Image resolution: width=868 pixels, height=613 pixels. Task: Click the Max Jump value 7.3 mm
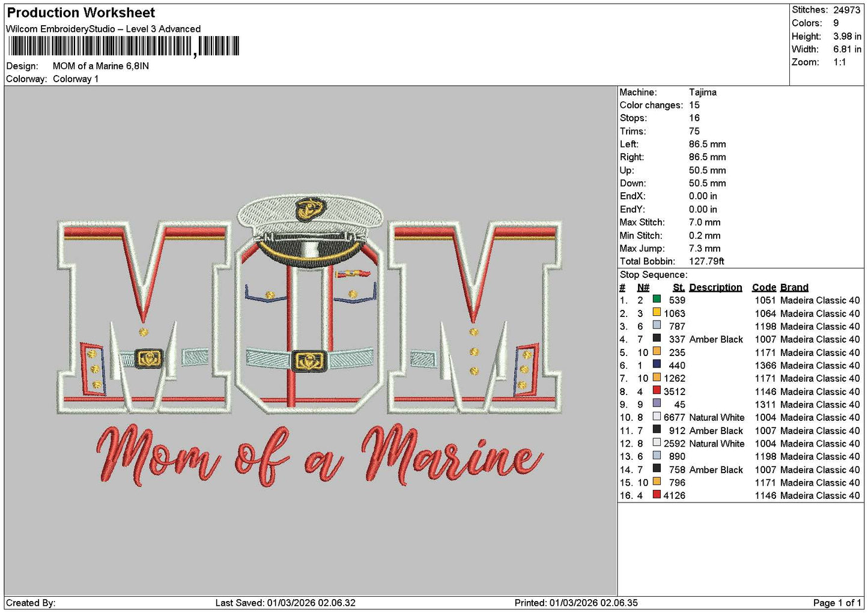click(x=705, y=248)
